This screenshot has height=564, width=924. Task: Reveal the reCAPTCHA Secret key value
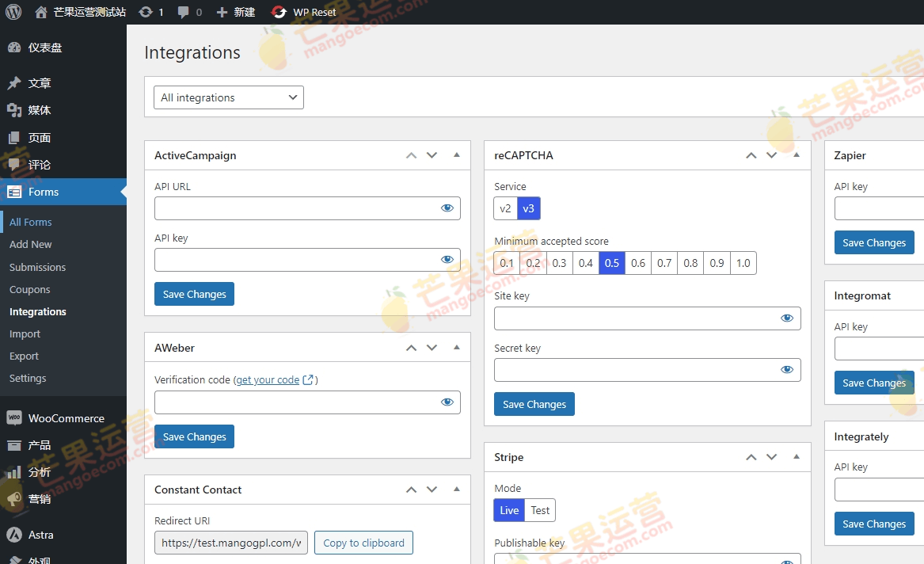click(787, 369)
